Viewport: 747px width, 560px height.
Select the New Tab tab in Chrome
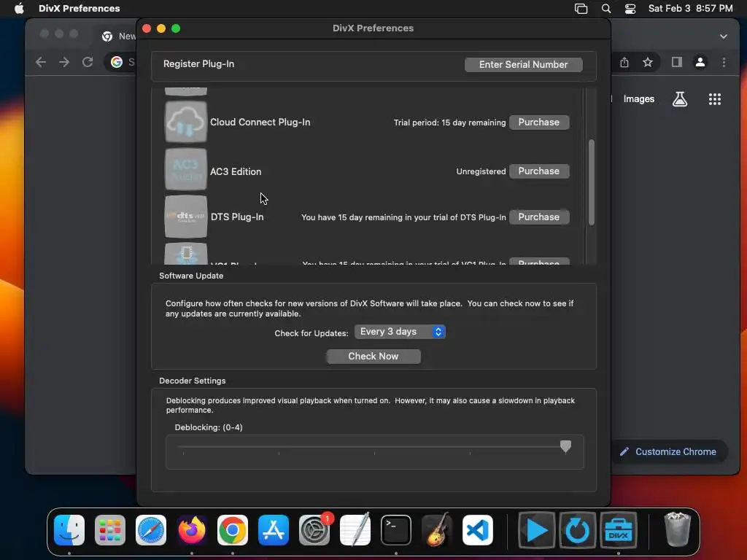click(119, 36)
